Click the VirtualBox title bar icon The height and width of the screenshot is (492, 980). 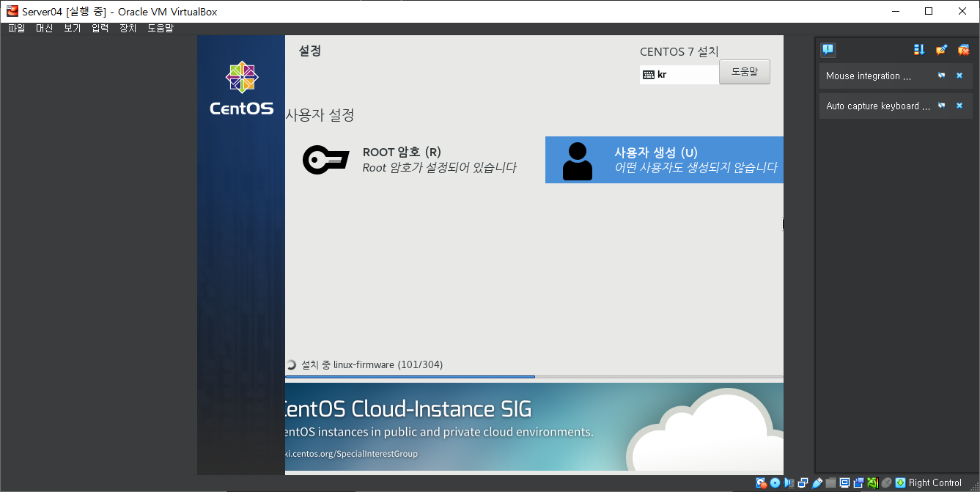coord(12,12)
